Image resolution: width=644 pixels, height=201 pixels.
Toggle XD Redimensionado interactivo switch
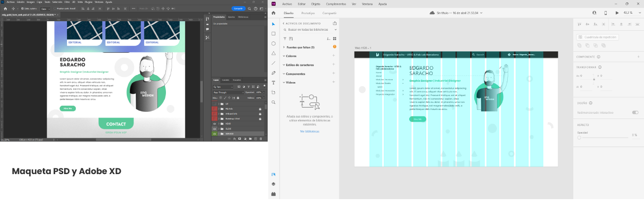pos(635,112)
